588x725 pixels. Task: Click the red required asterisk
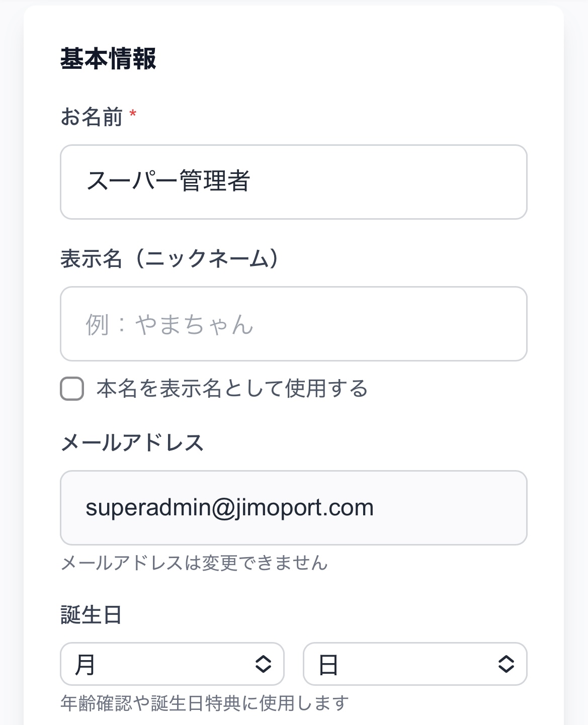point(133,114)
